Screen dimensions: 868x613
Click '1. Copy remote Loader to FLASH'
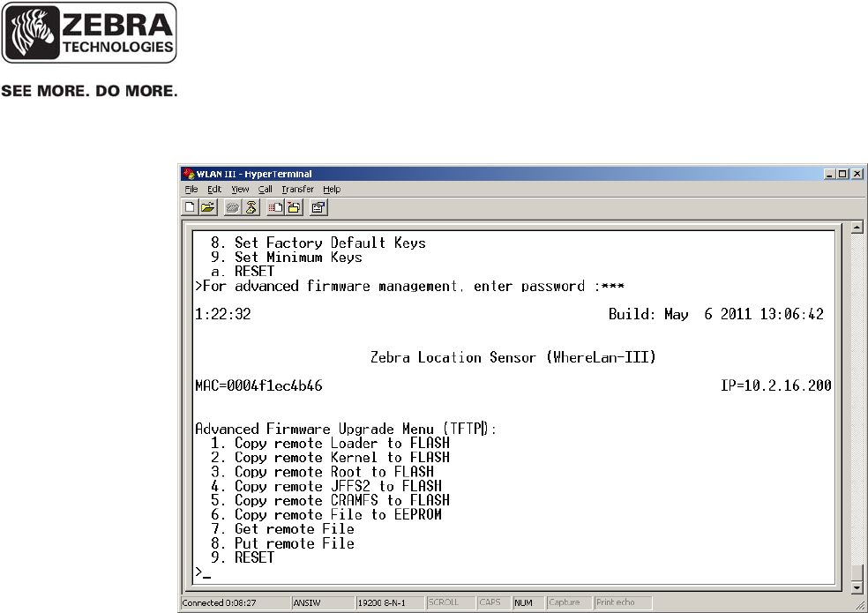[x=330, y=444]
